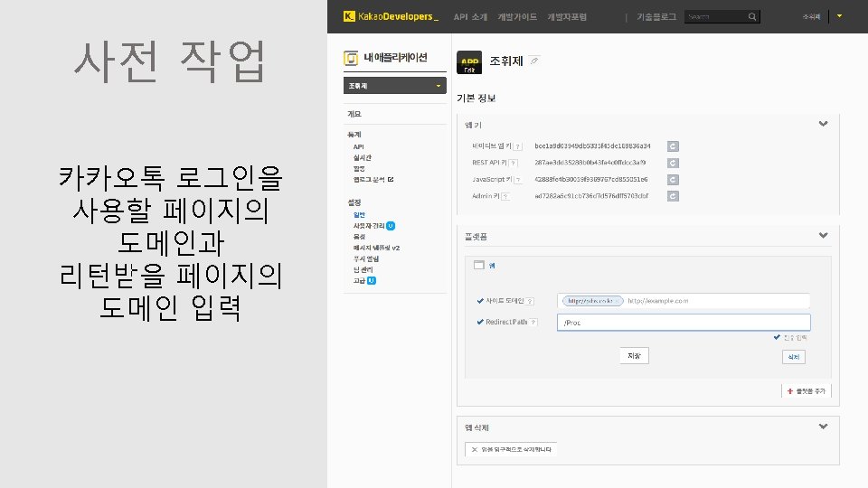
Task: Click the native app key value
Action: [592, 146]
